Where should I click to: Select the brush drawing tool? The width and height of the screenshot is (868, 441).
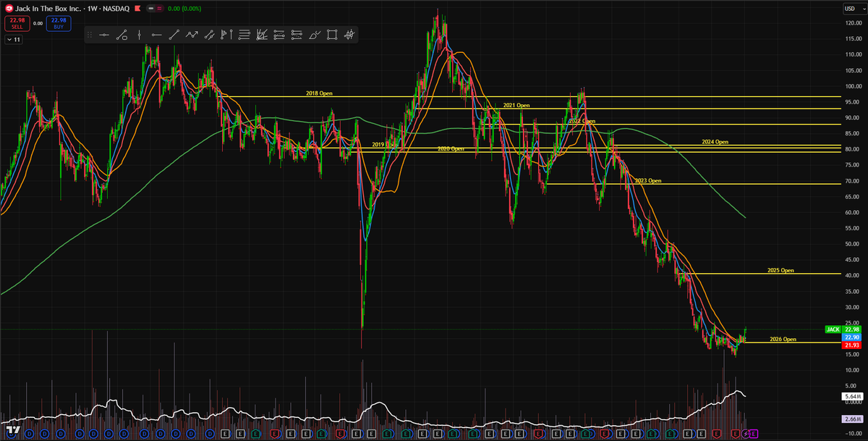tap(314, 35)
